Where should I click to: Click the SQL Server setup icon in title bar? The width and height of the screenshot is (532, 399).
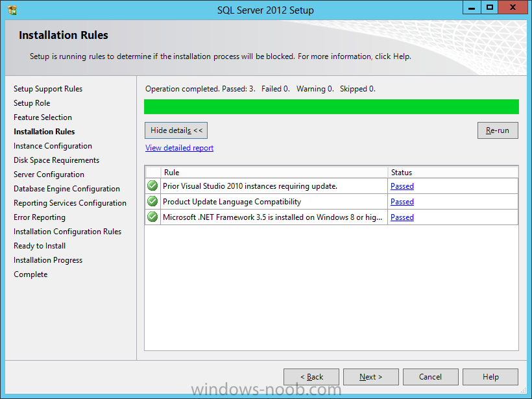[12, 10]
